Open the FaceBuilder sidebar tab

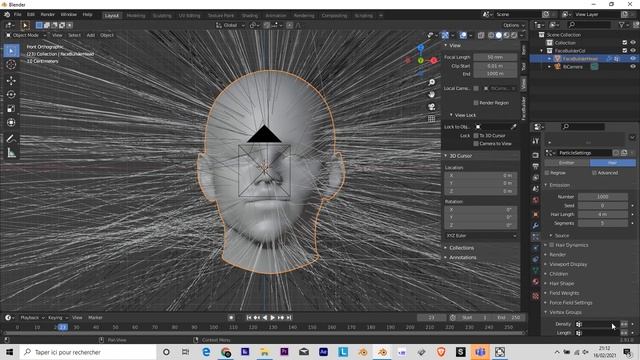524,108
